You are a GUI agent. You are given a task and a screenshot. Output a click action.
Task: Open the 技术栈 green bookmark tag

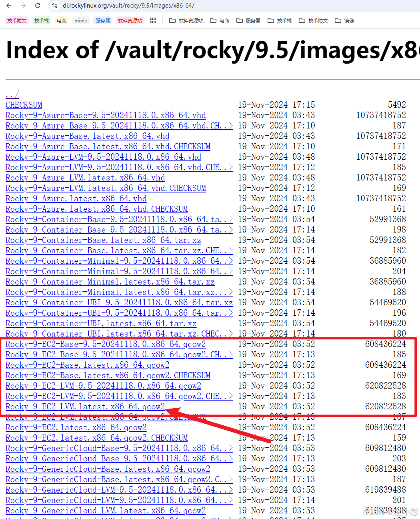coord(42,20)
